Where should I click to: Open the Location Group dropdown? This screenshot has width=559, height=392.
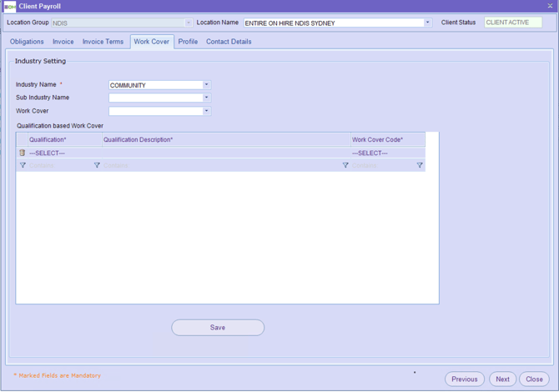[189, 23]
